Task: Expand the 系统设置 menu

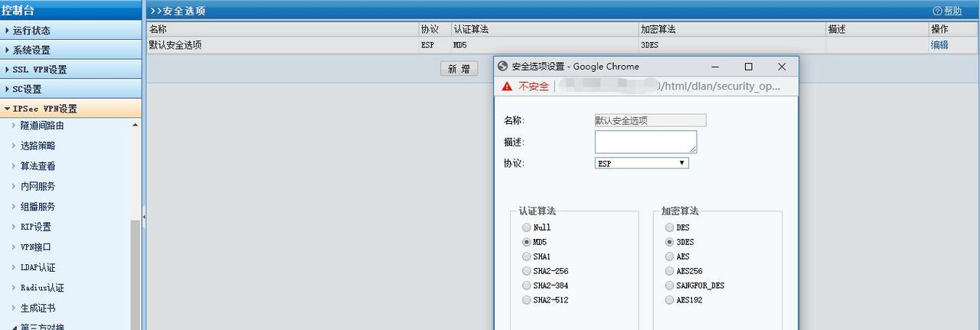Action: 70,50
